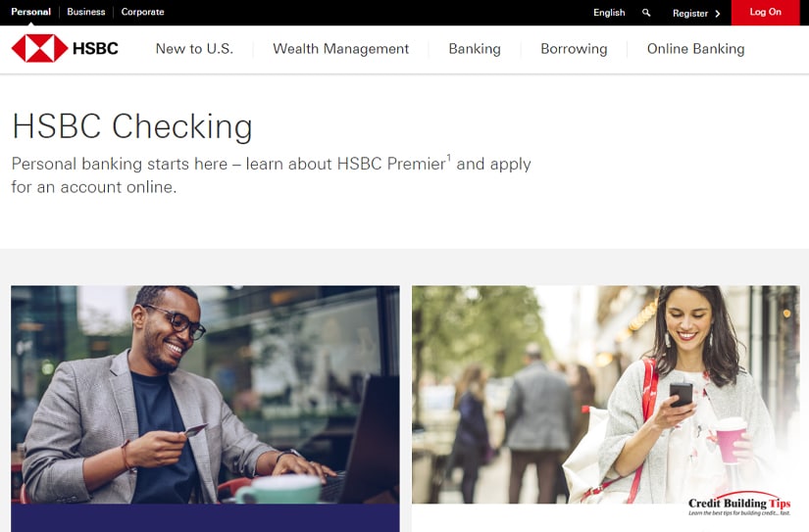Click the chevron arrow beside Register
This screenshot has height=532, width=809.
point(717,14)
